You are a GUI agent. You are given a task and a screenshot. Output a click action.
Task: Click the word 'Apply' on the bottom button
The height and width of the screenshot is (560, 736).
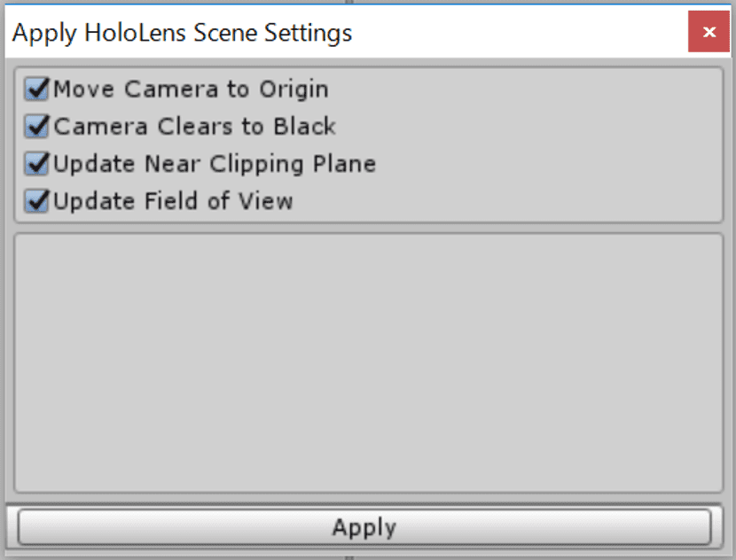pos(364,527)
